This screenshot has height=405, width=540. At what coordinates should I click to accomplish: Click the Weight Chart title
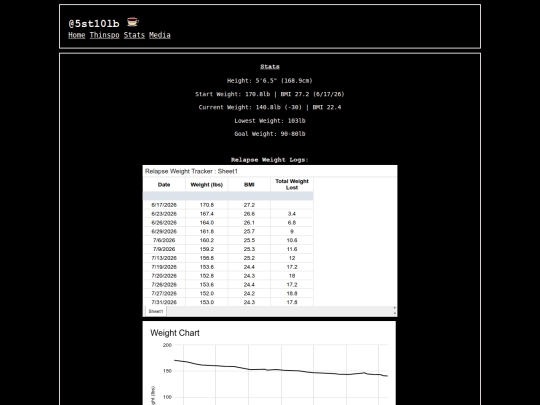click(175, 333)
